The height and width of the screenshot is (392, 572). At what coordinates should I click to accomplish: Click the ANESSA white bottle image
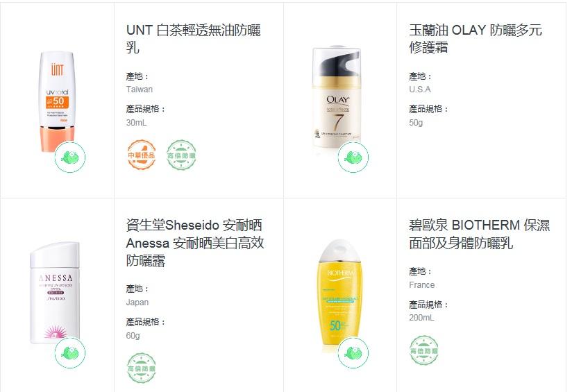point(55,293)
